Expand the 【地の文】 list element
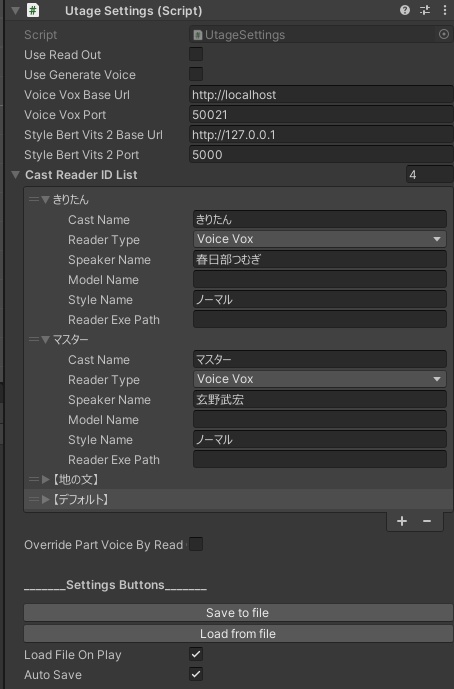454x689 pixels. point(45,479)
